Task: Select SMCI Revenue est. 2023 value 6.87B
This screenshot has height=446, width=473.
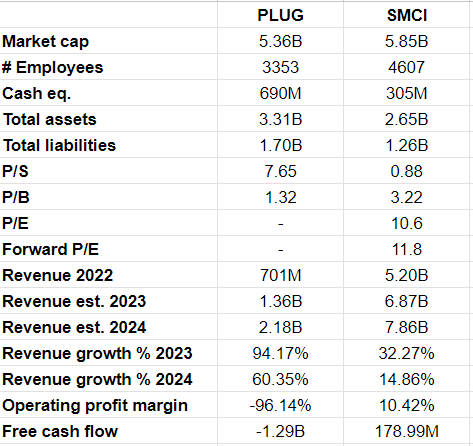Action: [x=406, y=301]
